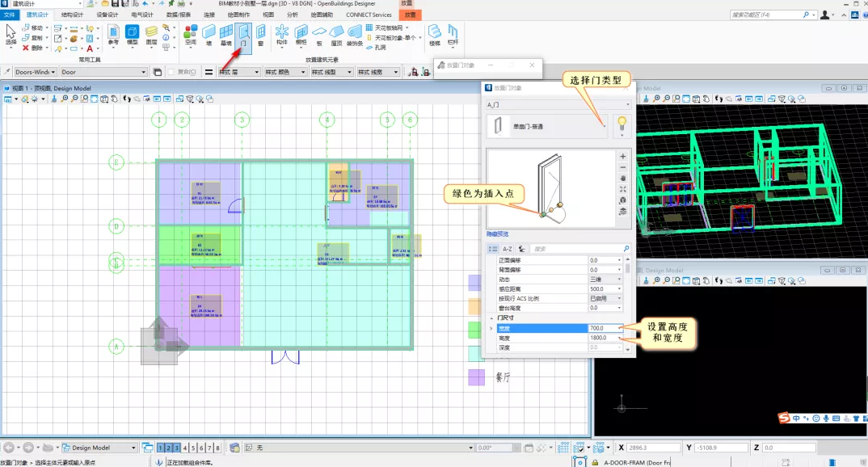868x467 pixels.
Task: Select the 幕墙 curtain wall tool
Action: coord(225,36)
